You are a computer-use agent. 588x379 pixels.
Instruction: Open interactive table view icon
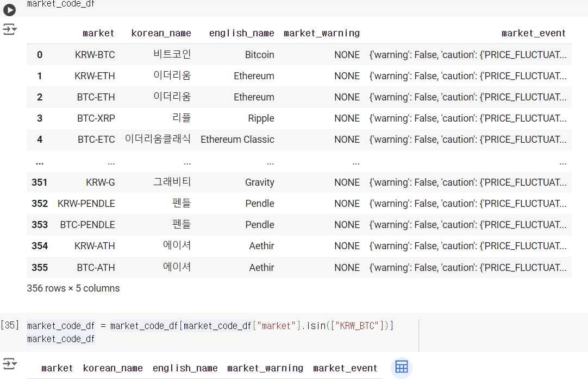click(401, 367)
